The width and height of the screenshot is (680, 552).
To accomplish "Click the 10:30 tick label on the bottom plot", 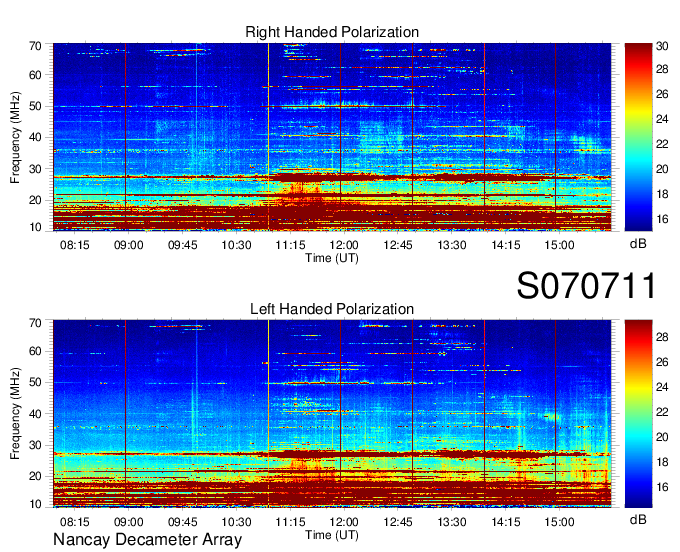I will click(236, 522).
